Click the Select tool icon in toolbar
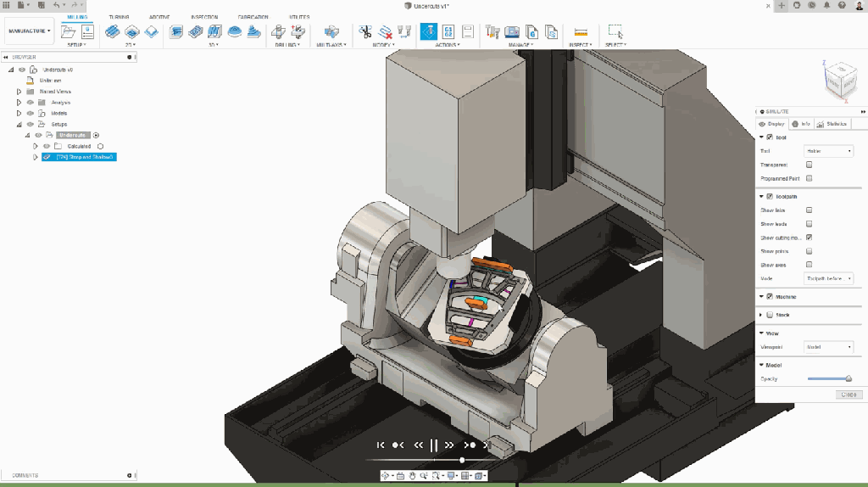The image size is (868, 487). [615, 32]
